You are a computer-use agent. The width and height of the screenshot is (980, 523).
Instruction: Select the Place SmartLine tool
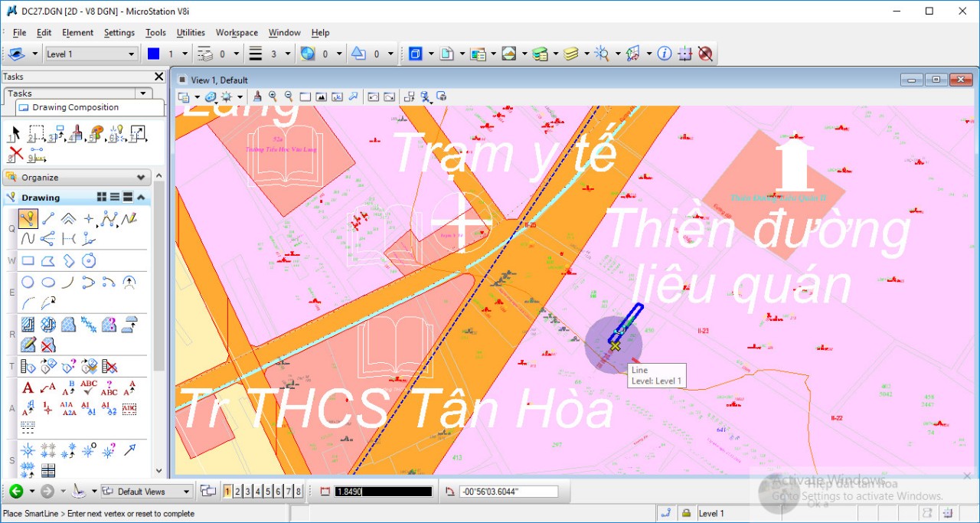28,219
